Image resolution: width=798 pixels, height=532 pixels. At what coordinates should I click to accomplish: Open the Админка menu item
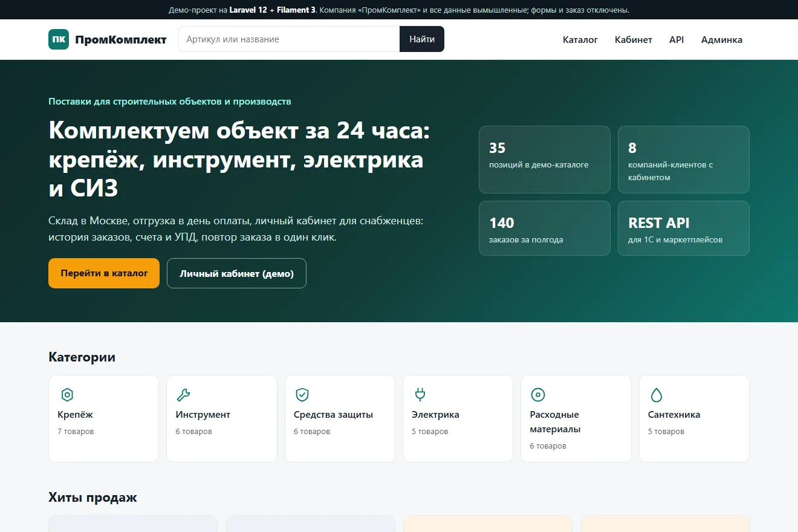tap(722, 39)
